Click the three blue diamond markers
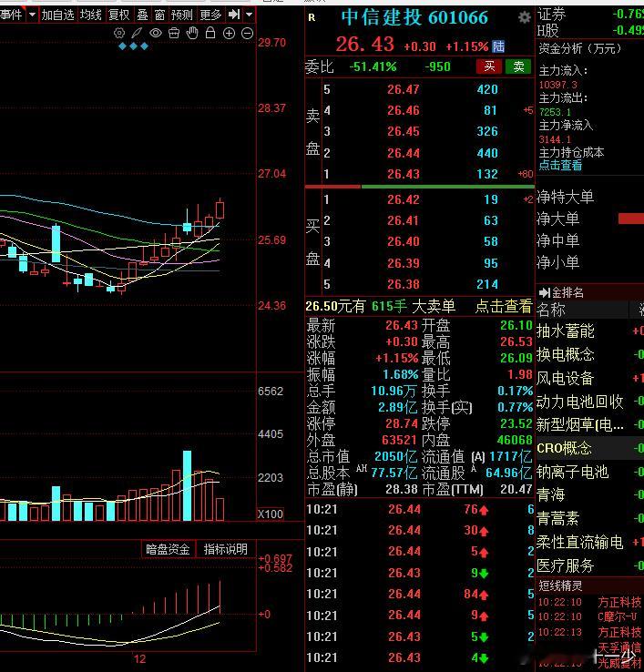Viewport: 644px width, 672px height. point(133,46)
